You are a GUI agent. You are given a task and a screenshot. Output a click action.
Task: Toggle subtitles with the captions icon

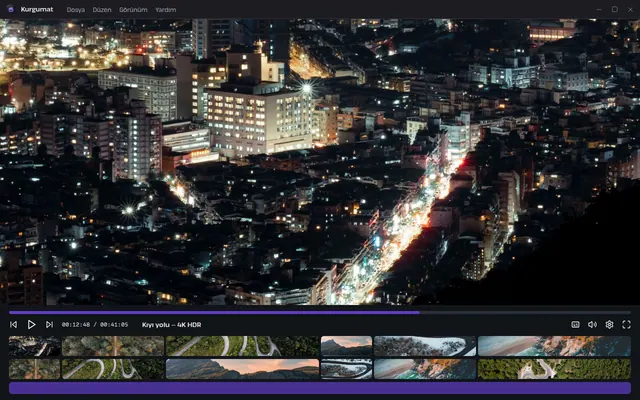pos(575,324)
